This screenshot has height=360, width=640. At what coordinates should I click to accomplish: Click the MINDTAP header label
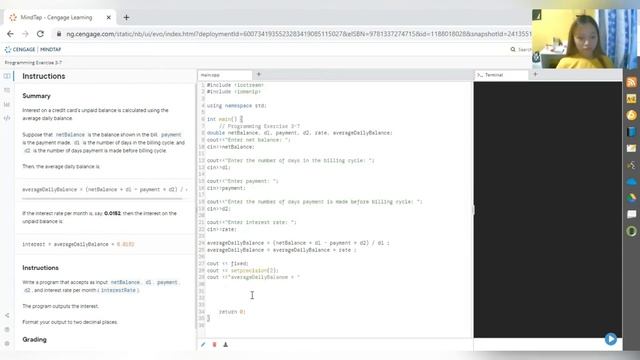tap(51, 49)
